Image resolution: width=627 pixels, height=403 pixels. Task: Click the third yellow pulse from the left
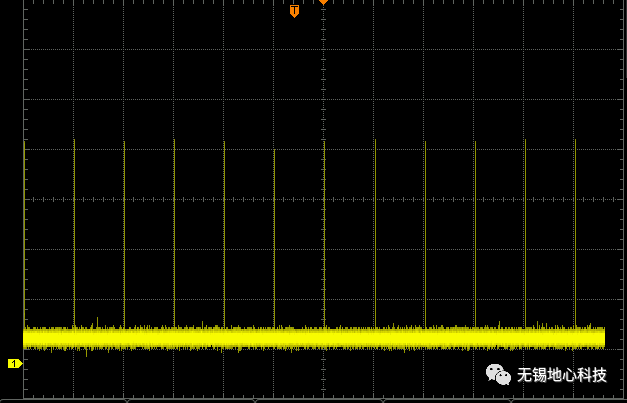click(x=124, y=230)
